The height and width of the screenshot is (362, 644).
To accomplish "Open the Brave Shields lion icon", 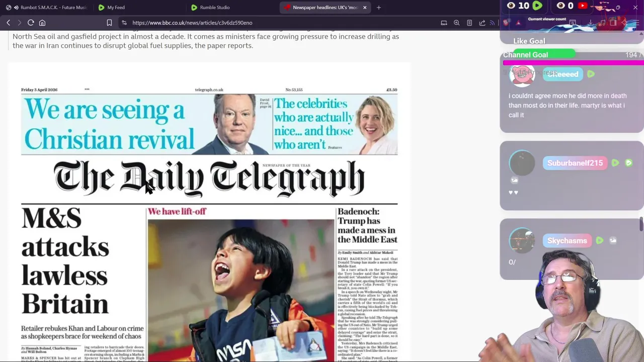I will pos(506,23).
